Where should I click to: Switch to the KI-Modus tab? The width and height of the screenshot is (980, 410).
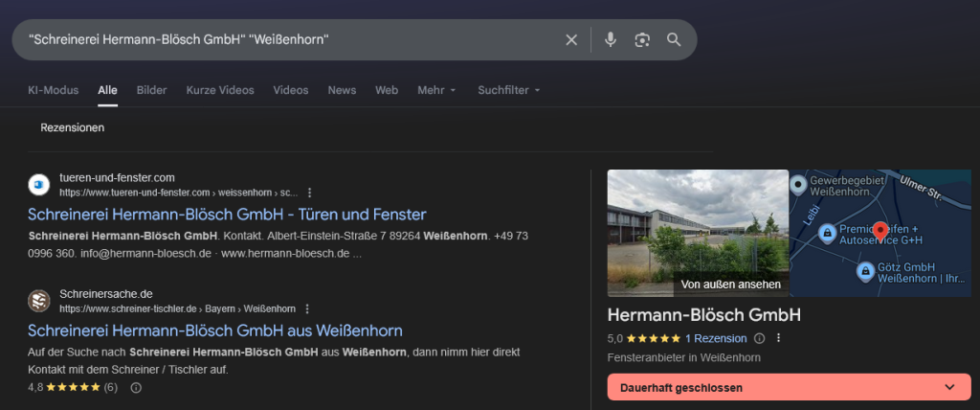tap(54, 90)
